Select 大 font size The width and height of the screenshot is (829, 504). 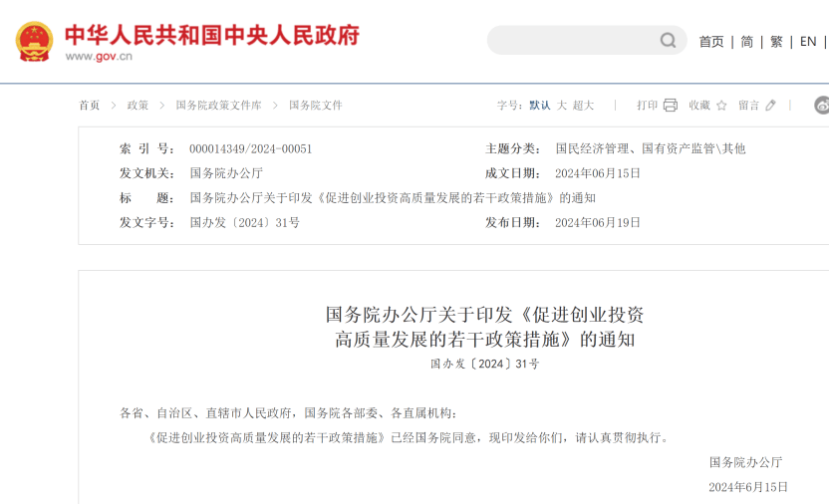[x=562, y=106]
